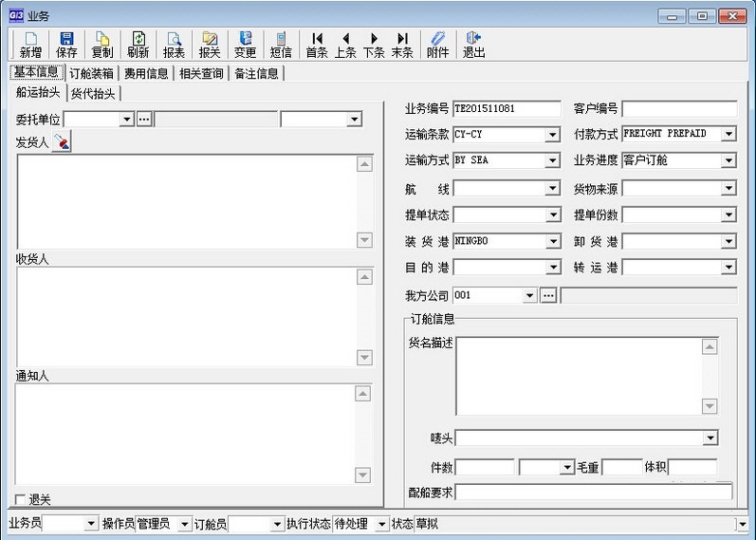This screenshot has height=540, width=756.
Task: Open the 执行状态 待处理 dropdown
Action: [x=381, y=524]
